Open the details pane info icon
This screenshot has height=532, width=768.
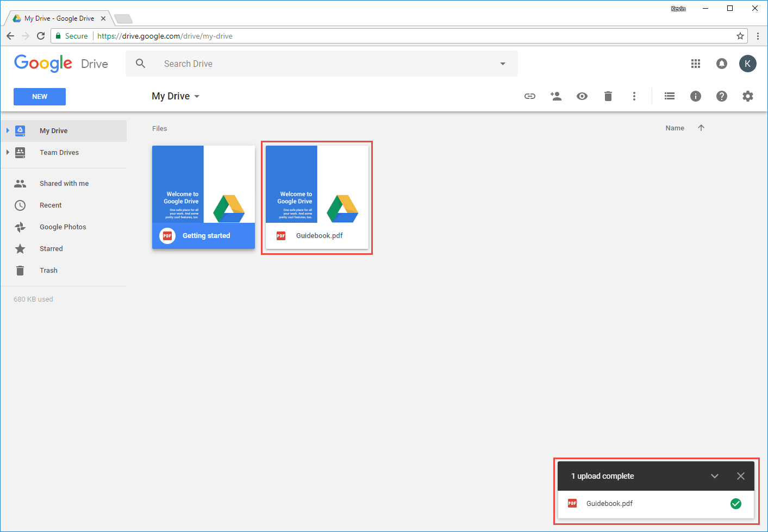695,96
